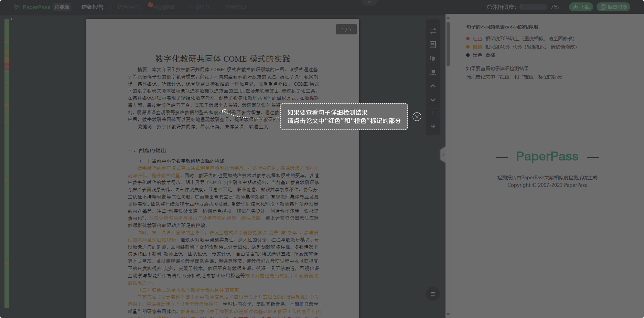
Task: Click the large PaperPass logo in right panel
Action: click(547, 157)
